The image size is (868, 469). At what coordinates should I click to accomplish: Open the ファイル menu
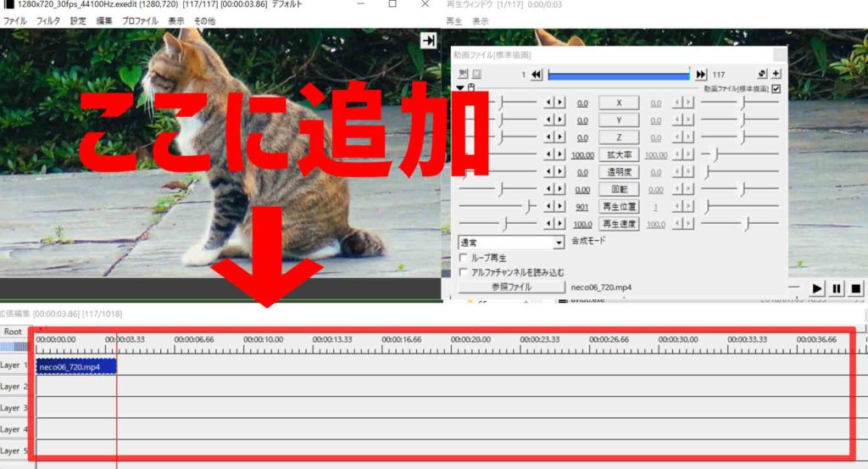click(15, 21)
